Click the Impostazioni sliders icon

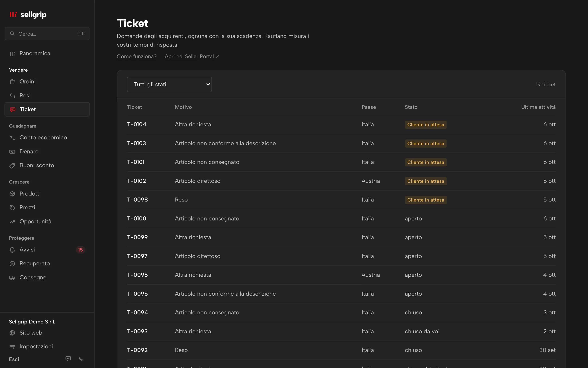(x=12, y=347)
